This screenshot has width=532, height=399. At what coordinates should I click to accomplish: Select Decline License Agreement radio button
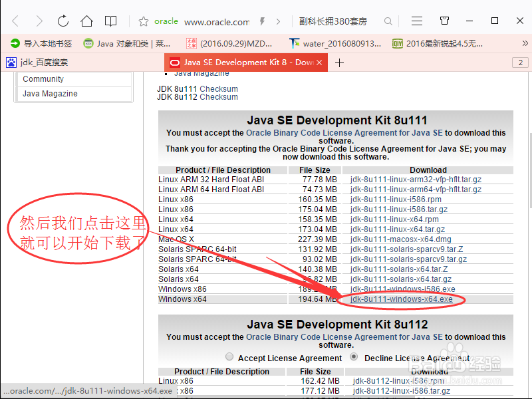point(354,356)
